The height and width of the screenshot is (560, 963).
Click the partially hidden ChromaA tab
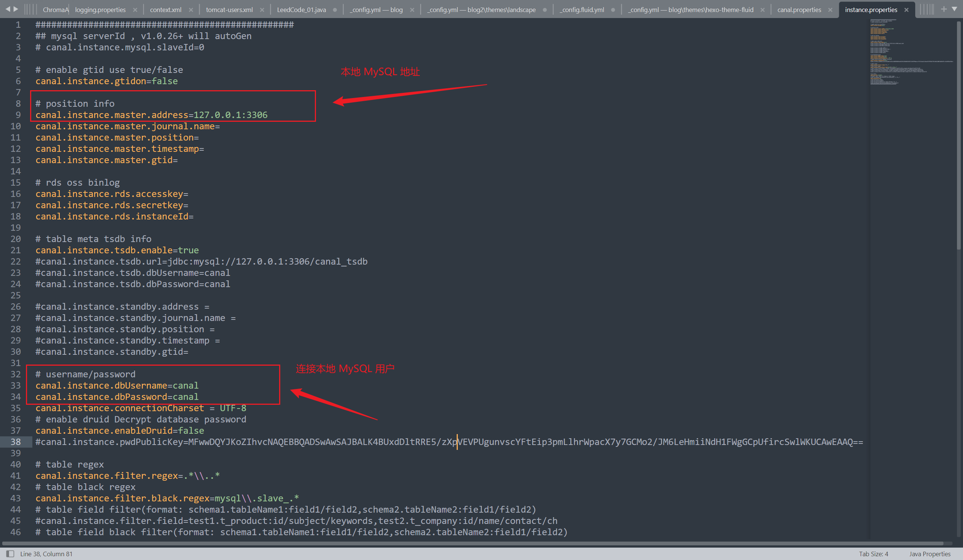tap(55, 10)
